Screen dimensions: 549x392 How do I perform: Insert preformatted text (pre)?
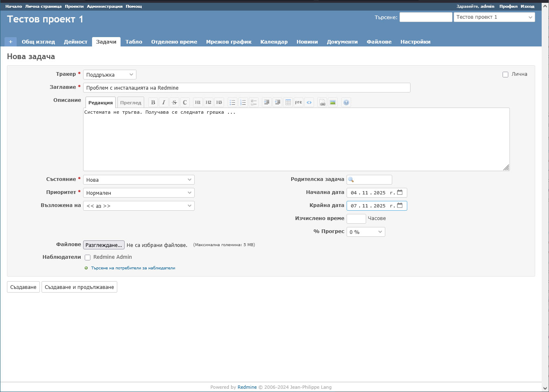coord(299,102)
